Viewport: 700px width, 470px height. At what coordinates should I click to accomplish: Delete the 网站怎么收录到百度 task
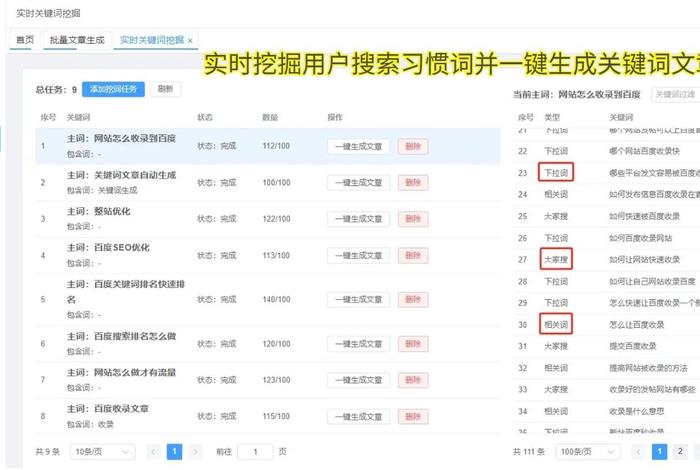[x=413, y=146]
